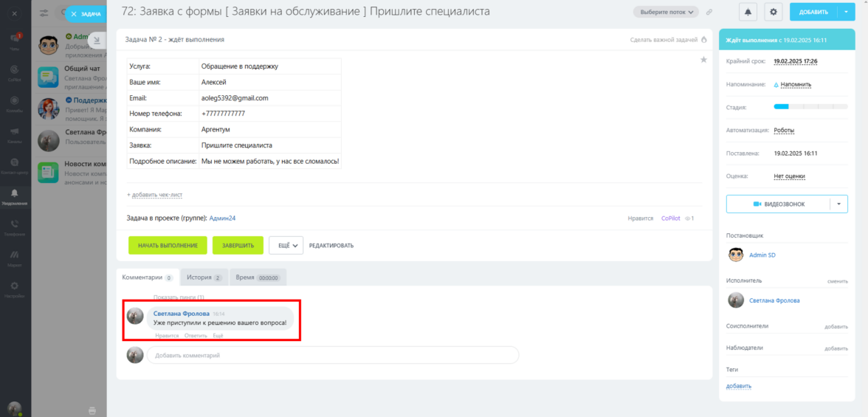Open task settings gear icon
The image size is (868, 417).
click(774, 12)
